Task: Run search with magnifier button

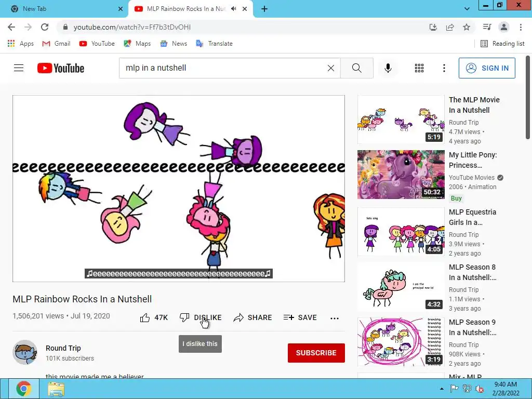Action: 356,68
